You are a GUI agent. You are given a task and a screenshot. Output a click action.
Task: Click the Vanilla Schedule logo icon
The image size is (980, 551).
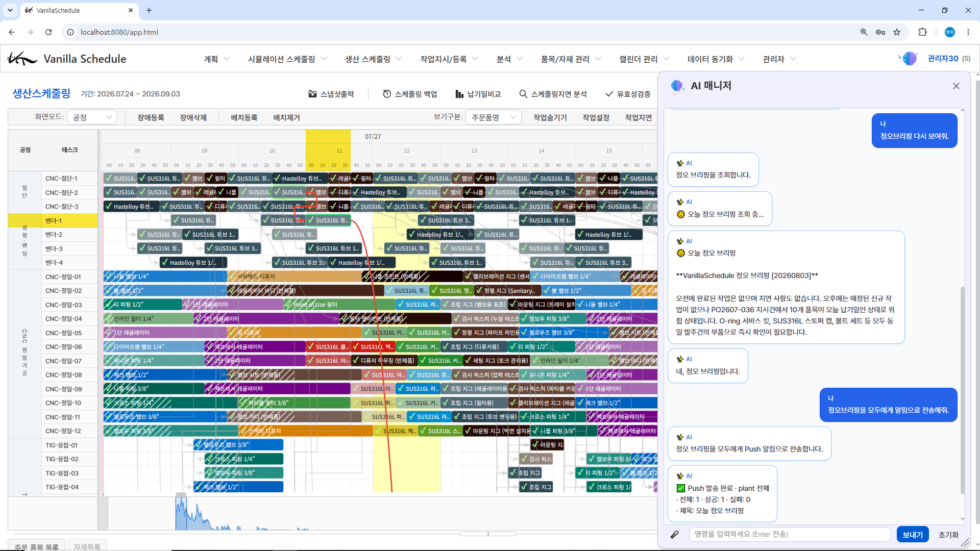[x=22, y=59]
